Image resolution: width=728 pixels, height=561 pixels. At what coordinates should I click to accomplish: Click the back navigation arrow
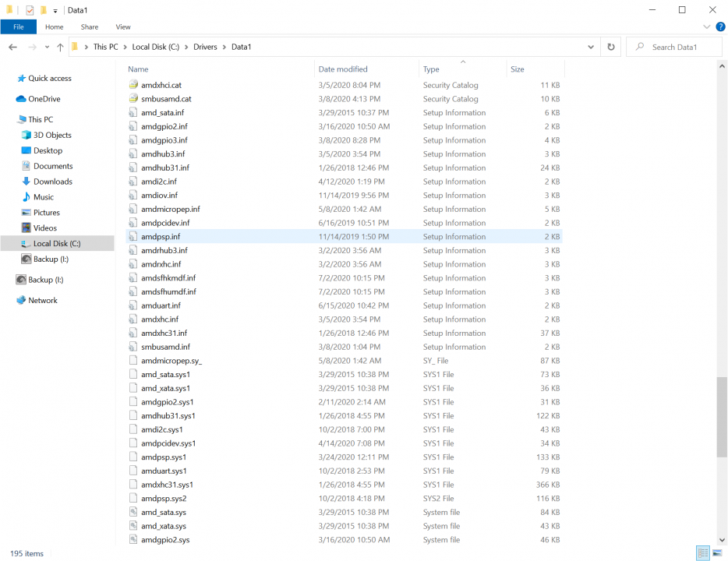(x=13, y=47)
